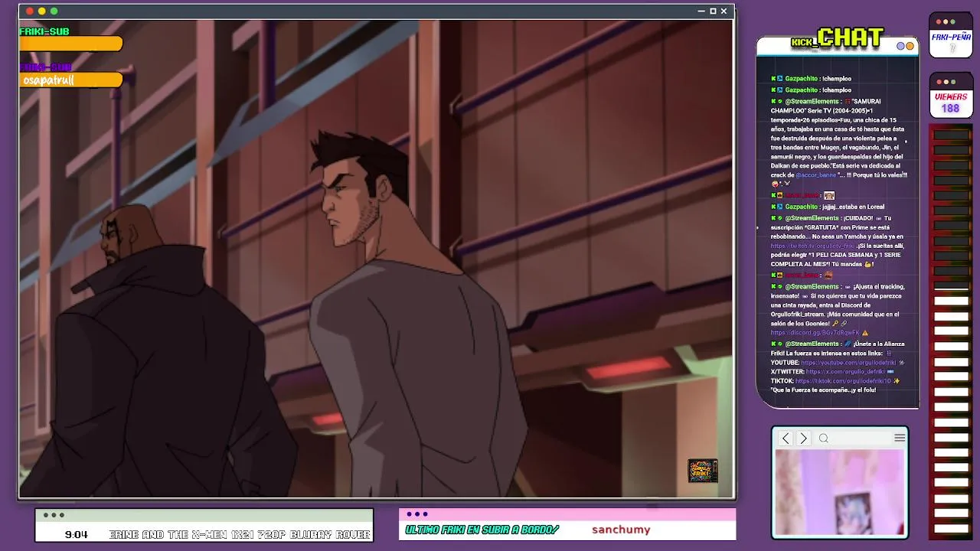Screen dimensions: 980x551
Task: Click the FRIKI-PEÑA widget label
Action: [951, 36]
